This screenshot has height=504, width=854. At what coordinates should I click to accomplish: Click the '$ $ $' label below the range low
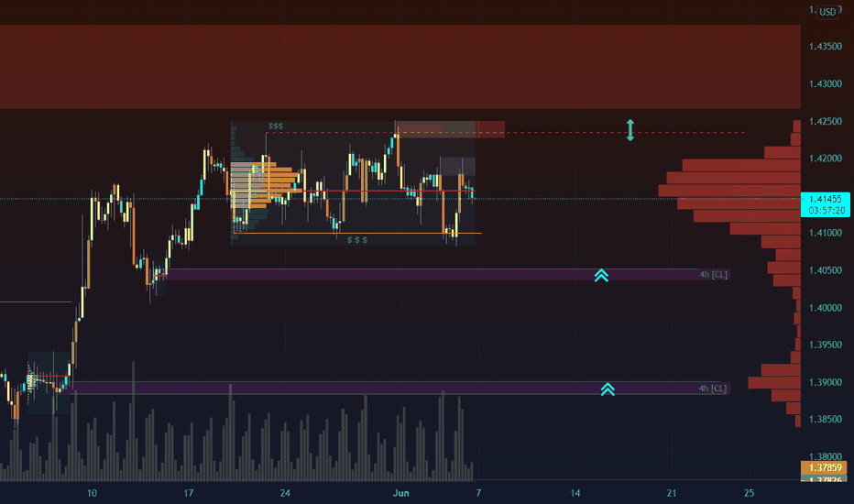(x=357, y=240)
